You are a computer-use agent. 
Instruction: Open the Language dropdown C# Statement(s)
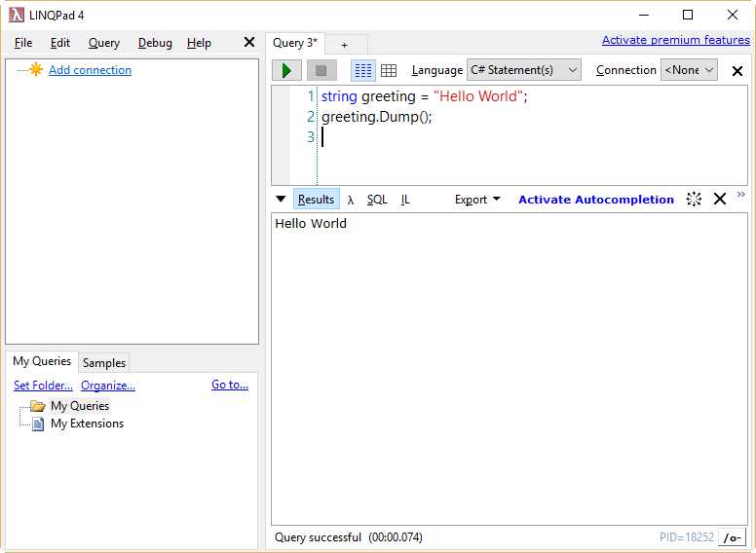pyautogui.click(x=523, y=70)
